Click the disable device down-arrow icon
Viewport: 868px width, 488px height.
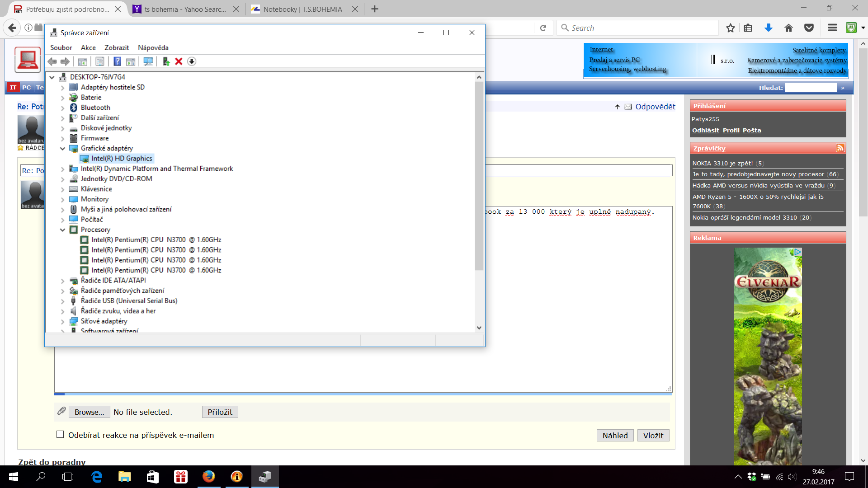click(192, 61)
